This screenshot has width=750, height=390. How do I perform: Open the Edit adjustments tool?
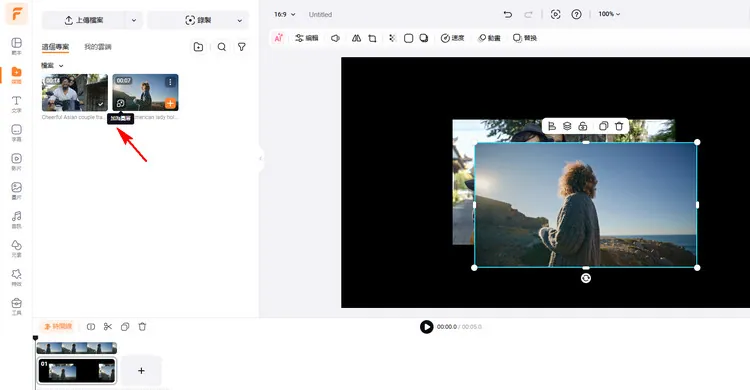tap(307, 38)
